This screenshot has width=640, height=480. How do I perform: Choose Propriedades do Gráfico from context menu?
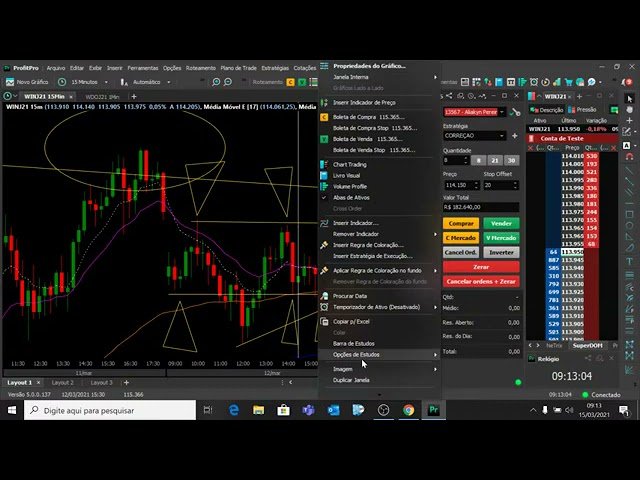pos(369,66)
